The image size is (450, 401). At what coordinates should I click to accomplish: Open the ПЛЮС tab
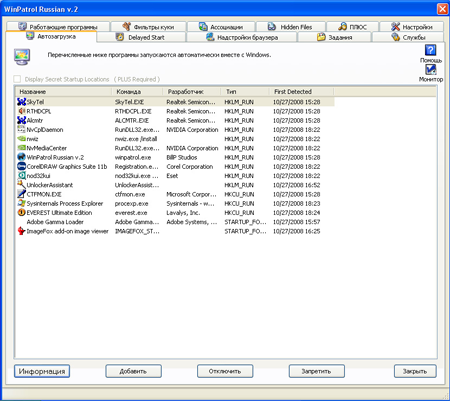click(x=352, y=27)
